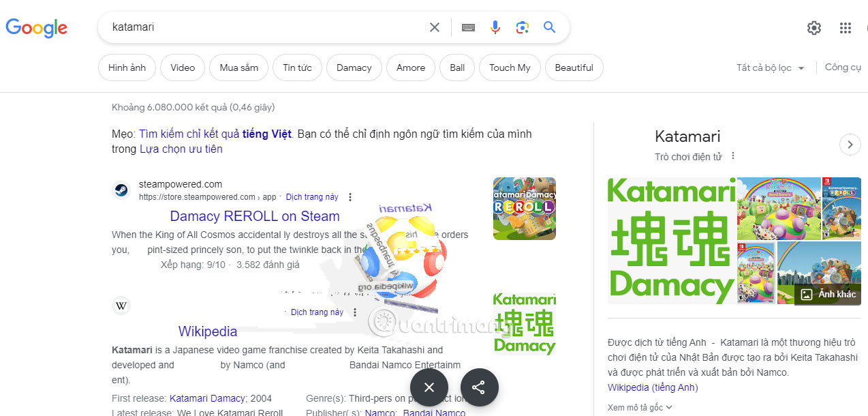
Task: Open the on-screen keyboard input tool
Action: 468,27
